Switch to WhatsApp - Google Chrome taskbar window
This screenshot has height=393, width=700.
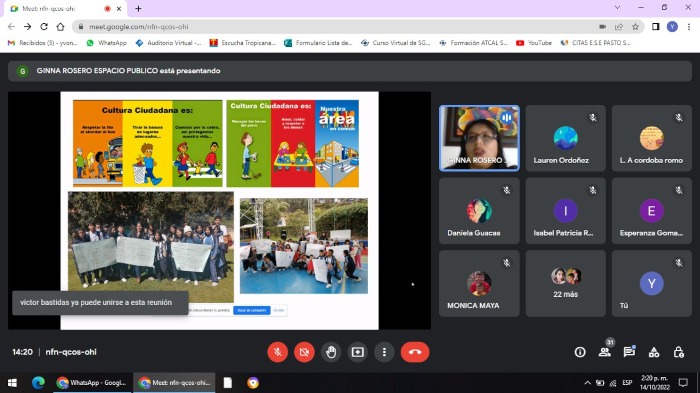(92, 383)
